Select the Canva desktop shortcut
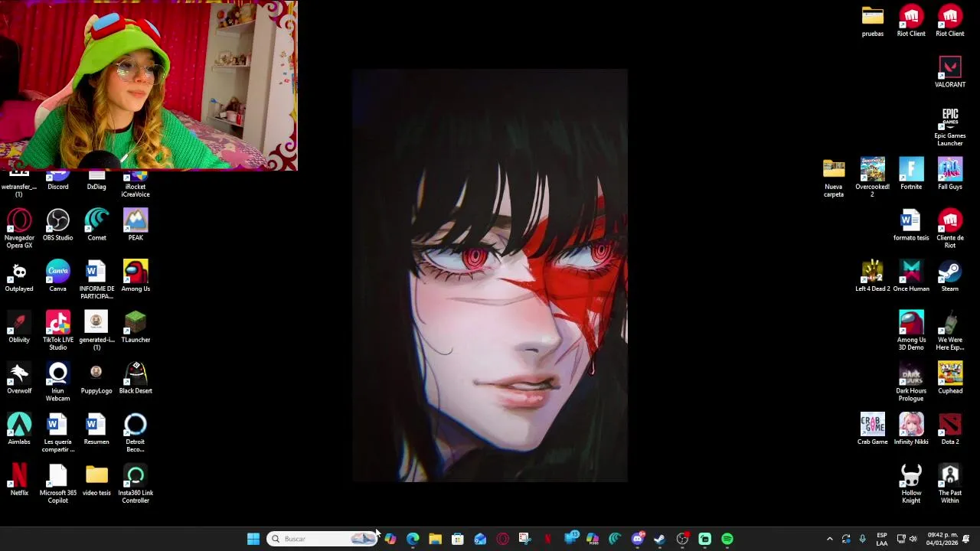This screenshot has height=551, width=980. tap(57, 276)
